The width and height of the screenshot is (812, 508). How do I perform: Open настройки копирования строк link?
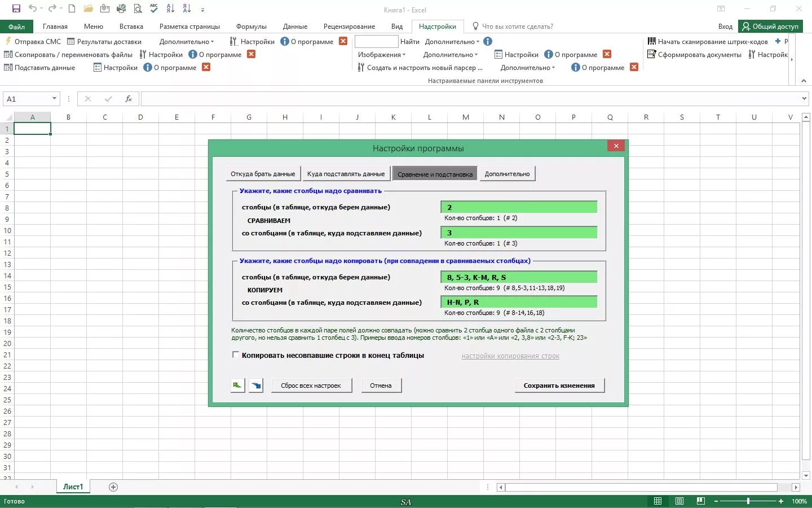[510, 356]
